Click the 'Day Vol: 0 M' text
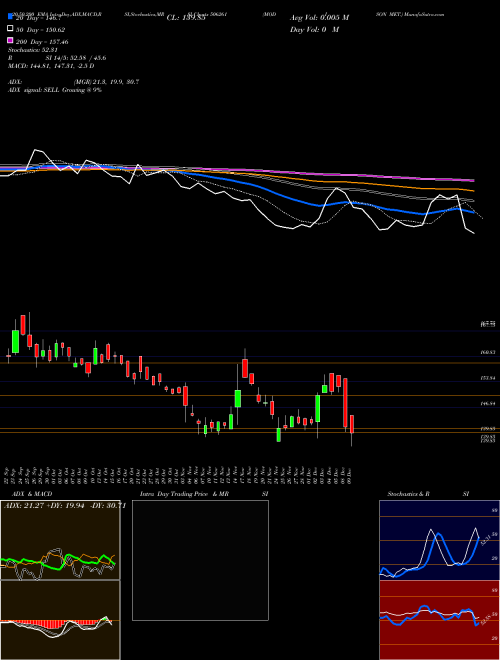Viewport: 500px width, 660px height. 314,29
